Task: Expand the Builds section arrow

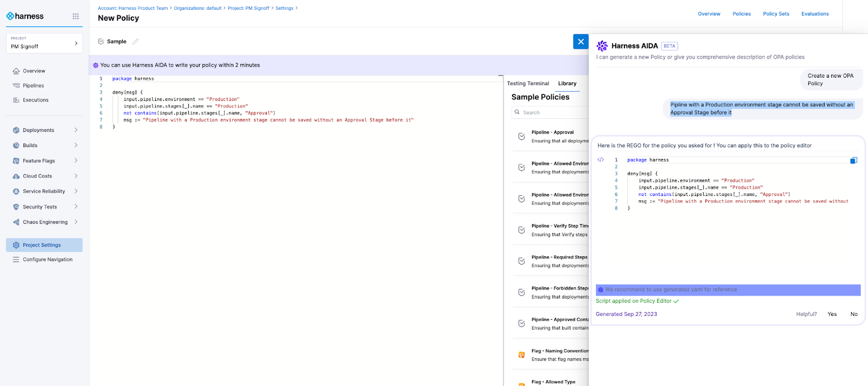Action: (76, 145)
